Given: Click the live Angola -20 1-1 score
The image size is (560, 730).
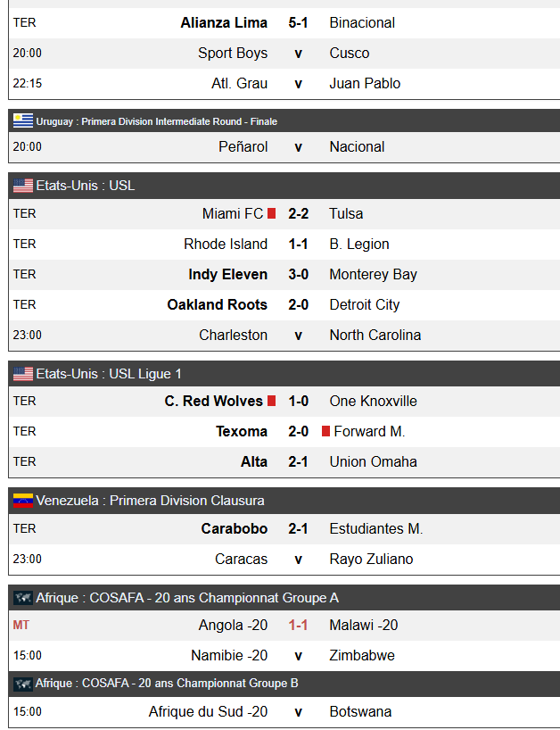Looking at the screenshot, I should pyautogui.click(x=298, y=625).
